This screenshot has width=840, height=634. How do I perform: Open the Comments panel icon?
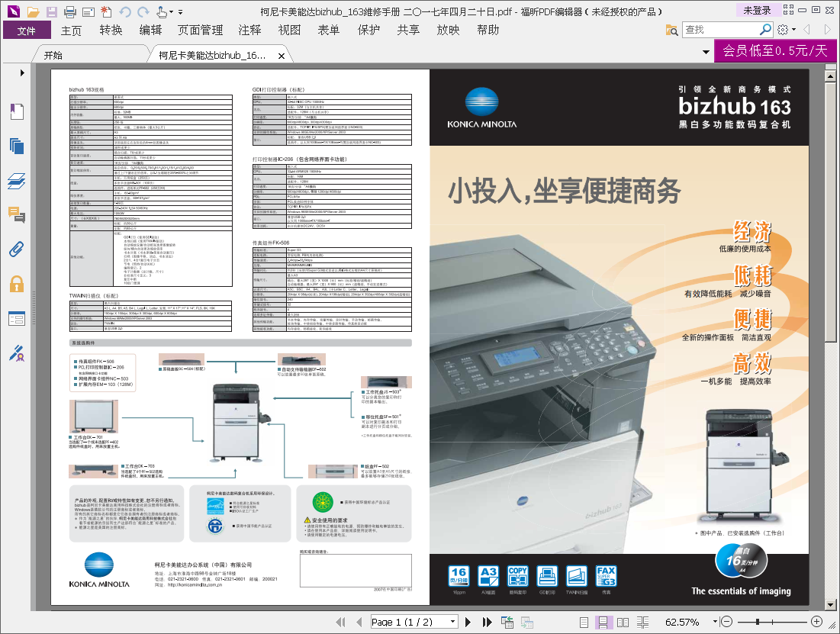click(17, 215)
